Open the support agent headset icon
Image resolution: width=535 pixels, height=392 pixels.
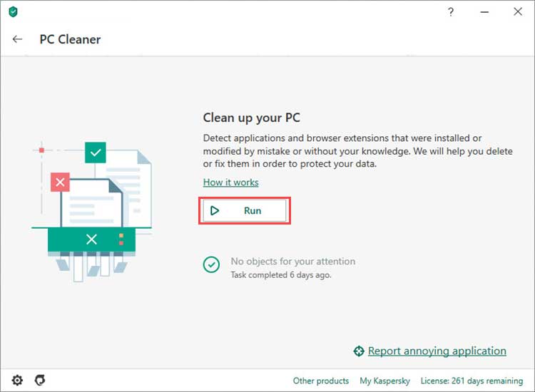click(x=40, y=380)
